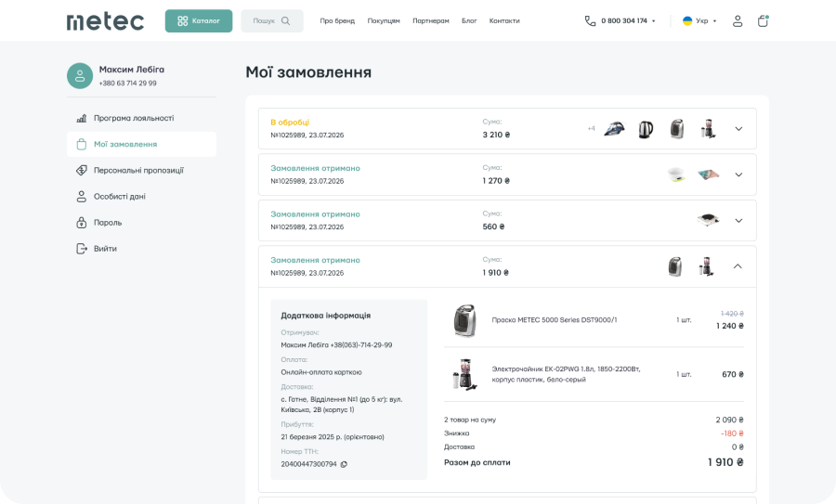This screenshot has width=836, height=504.
Task: Click the crossed-out price 1 420 ₴
Action: [x=732, y=314]
